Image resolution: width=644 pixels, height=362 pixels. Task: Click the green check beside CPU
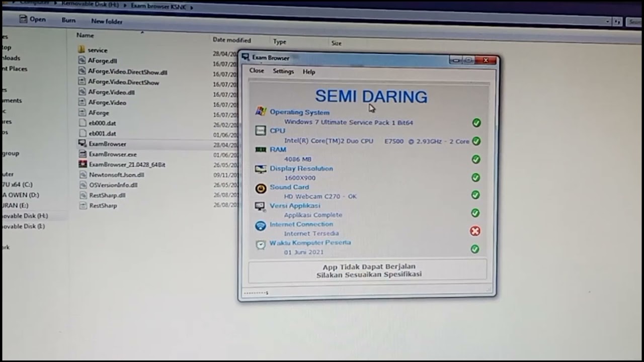(476, 141)
